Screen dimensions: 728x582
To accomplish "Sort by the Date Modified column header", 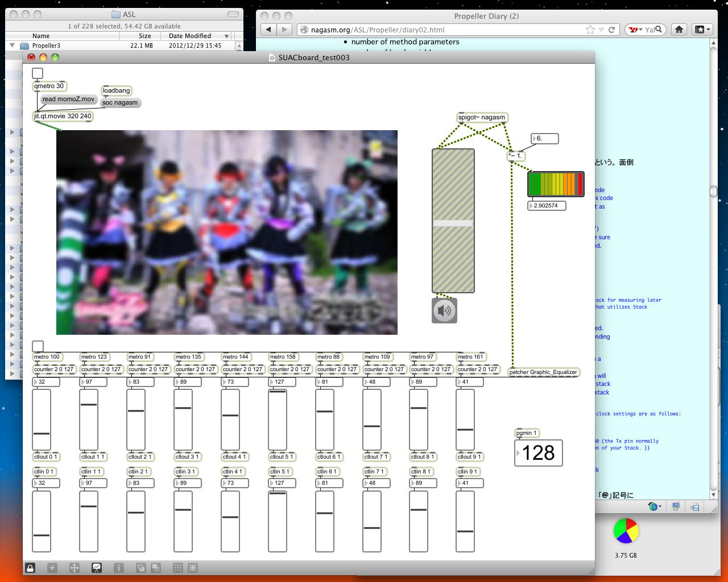I will tap(190, 36).
